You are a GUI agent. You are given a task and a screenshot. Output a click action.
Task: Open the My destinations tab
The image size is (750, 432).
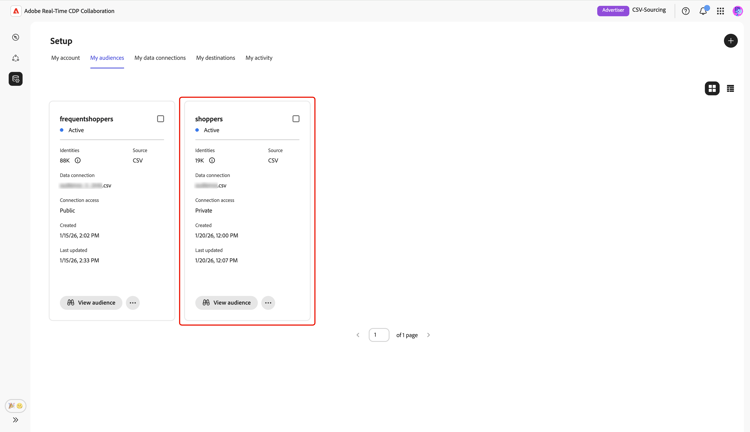pyautogui.click(x=215, y=58)
